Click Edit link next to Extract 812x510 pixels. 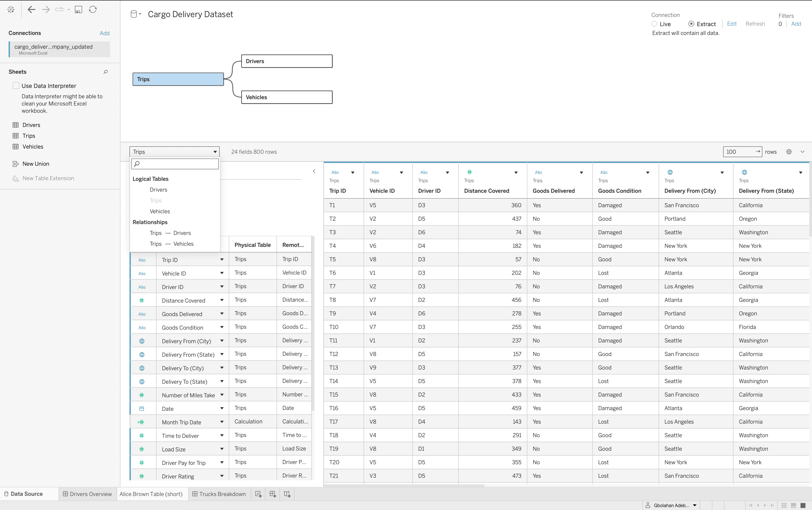click(x=731, y=24)
